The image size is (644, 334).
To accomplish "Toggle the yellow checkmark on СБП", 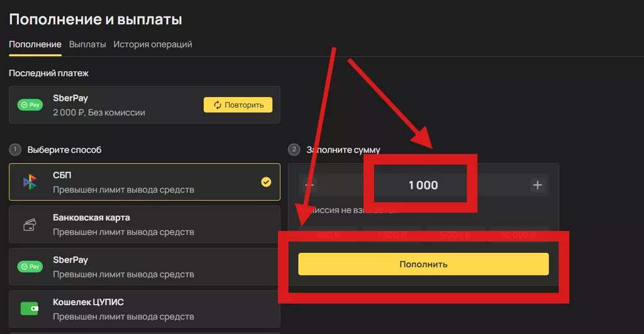I will 266,182.
